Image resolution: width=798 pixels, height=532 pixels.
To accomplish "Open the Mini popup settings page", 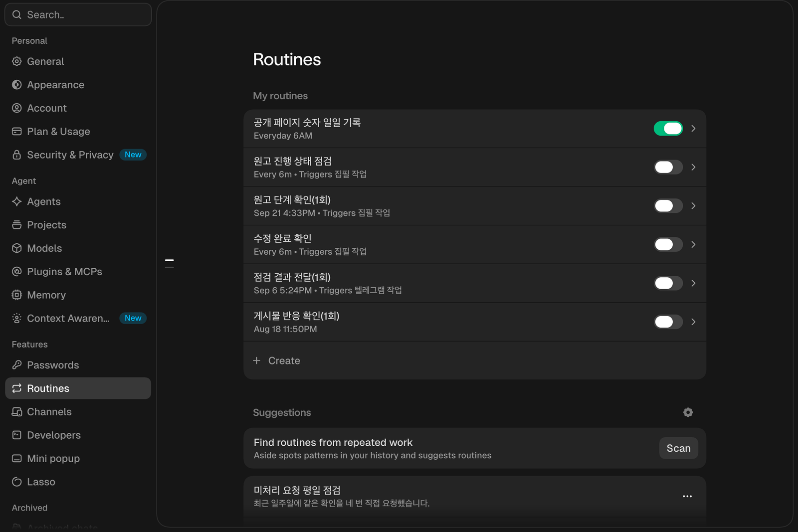I will tap(78, 459).
